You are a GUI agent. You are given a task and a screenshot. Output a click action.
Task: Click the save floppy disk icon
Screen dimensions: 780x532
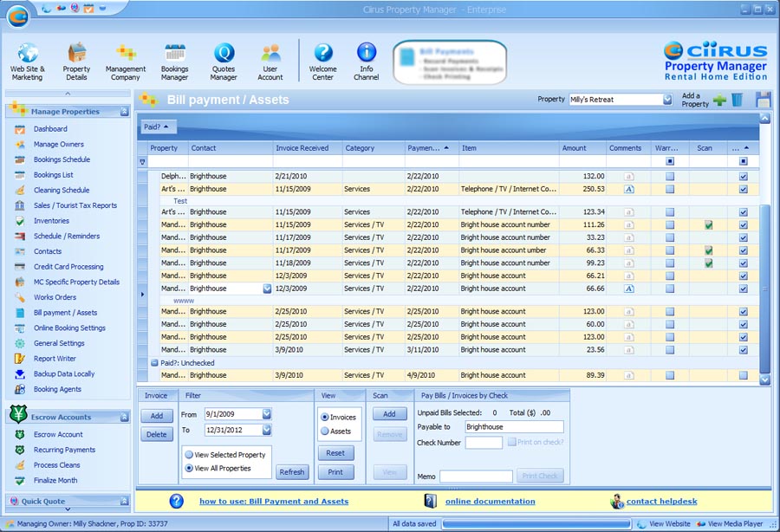coord(763,100)
